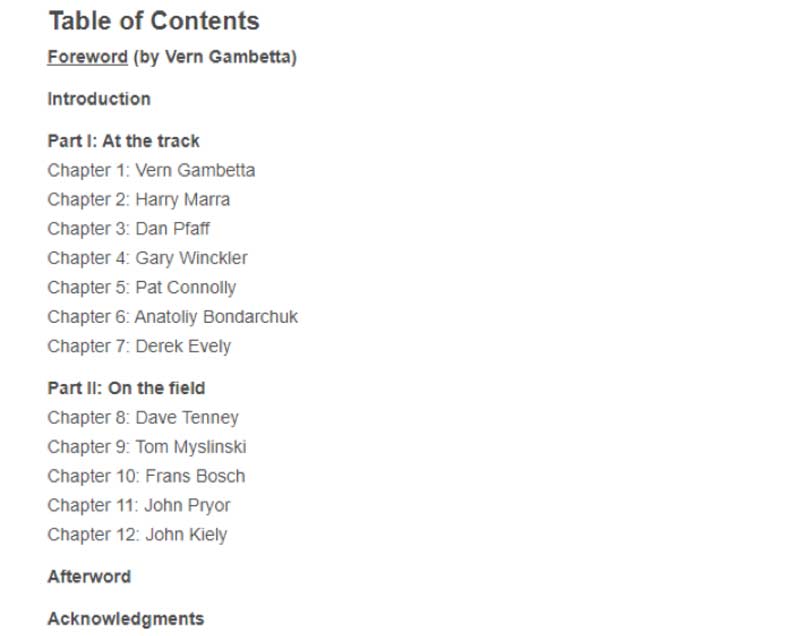The image size is (800, 636).
Task: Select Chapter 11: John Pryor
Action: [139, 505]
